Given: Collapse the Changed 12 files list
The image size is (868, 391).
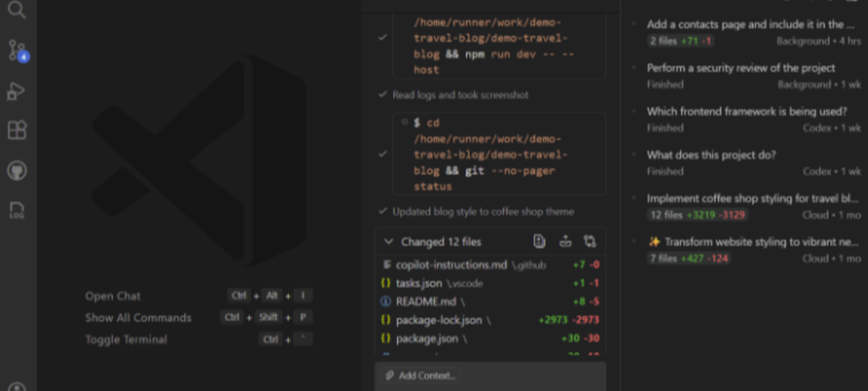Looking at the screenshot, I should pyautogui.click(x=389, y=242).
